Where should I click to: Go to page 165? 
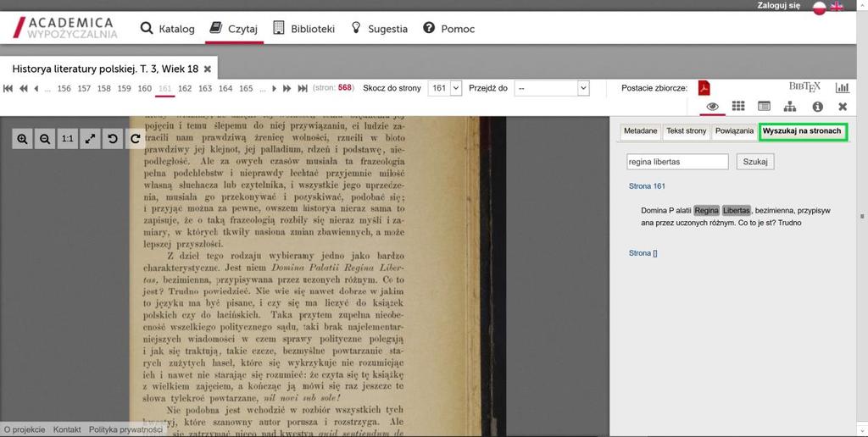246,89
